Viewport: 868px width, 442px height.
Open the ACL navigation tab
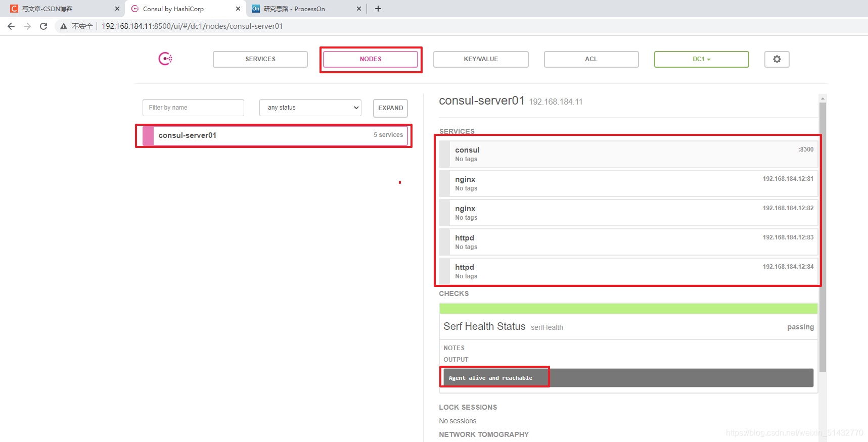[x=591, y=59]
